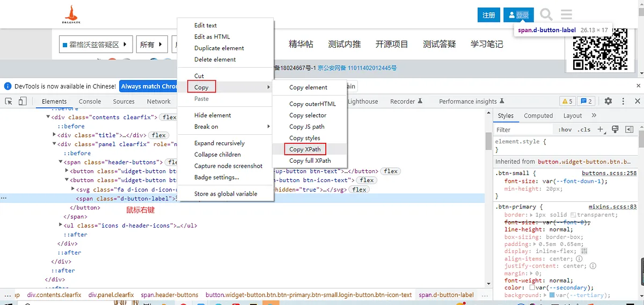The width and height of the screenshot is (644, 305).
Task: Click the background swatch for --tertiary
Action: point(552,295)
